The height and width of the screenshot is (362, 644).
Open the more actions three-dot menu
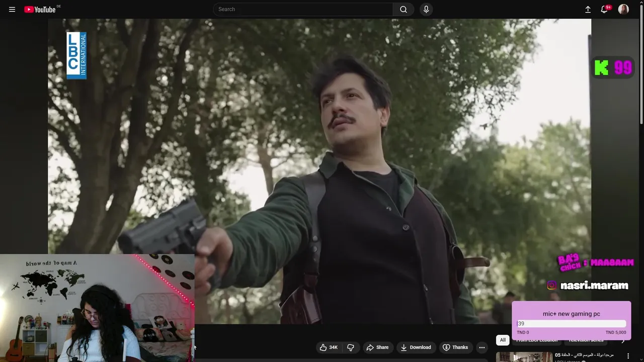[481, 347]
